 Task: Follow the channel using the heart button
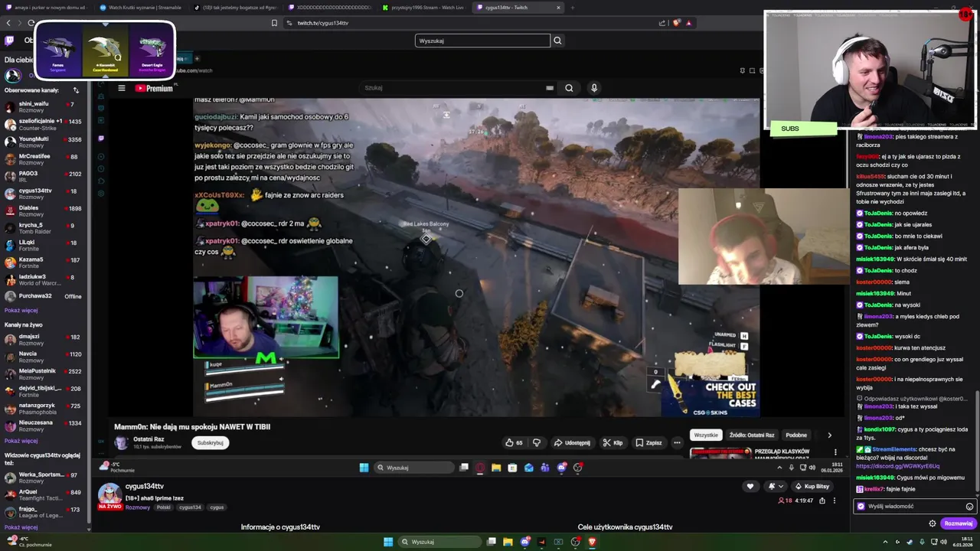(750, 486)
